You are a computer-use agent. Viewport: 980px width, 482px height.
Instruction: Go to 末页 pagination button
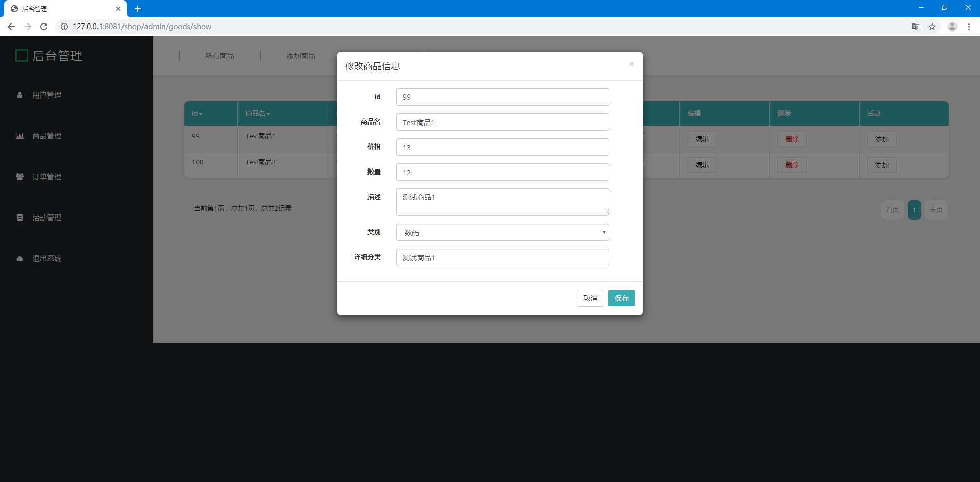click(936, 210)
